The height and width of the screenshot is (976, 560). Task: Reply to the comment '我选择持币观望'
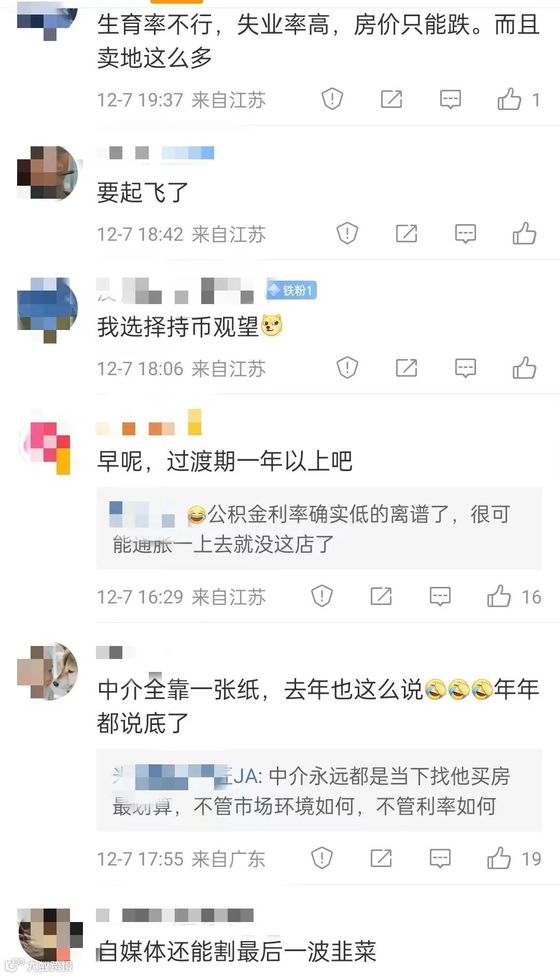465,368
